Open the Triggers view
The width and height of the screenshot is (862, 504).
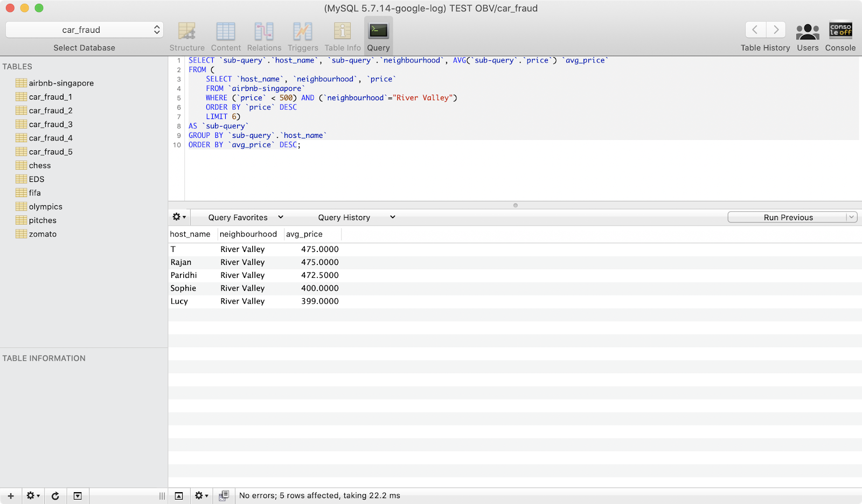[x=303, y=32]
